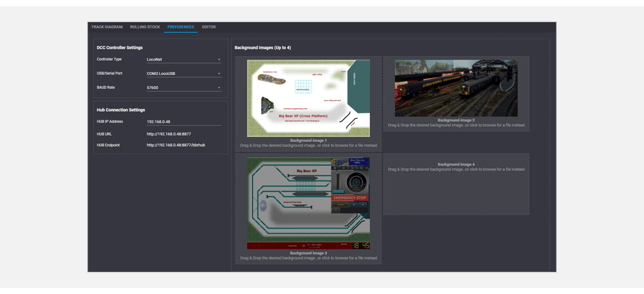This screenshot has width=644, height=294.
Task: Click Emergency Stop in the image 3 preview
Action: pyautogui.click(x=350, y=198)
